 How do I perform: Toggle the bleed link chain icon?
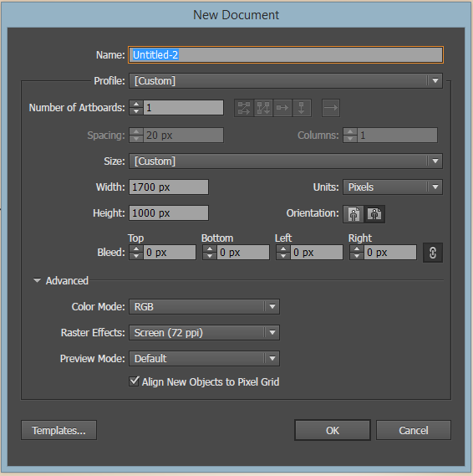pyautogui.click(x=433, y=253)
